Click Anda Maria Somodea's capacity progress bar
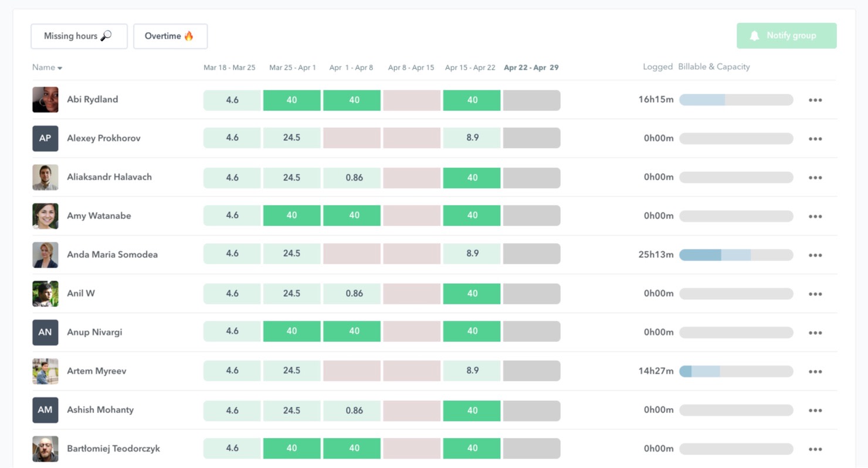This screenshot has height=468, width=868. tap(736, 255)
